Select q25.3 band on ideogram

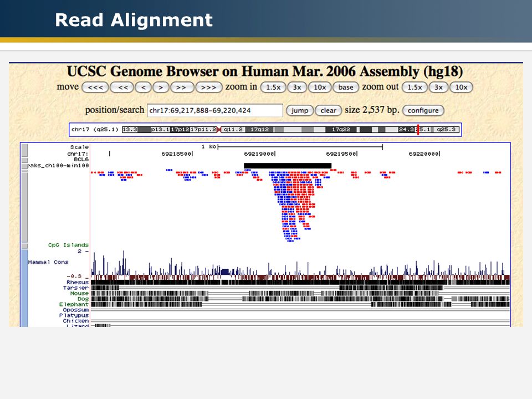click(446, 130)
